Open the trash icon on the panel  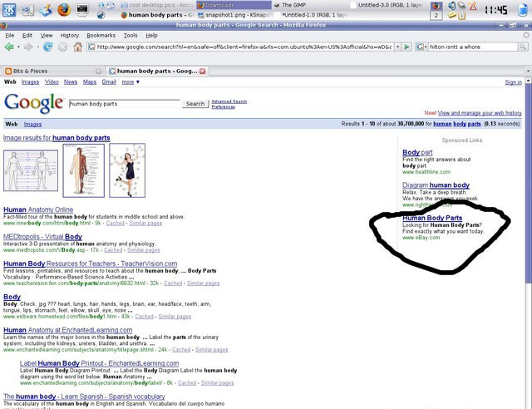523,9
